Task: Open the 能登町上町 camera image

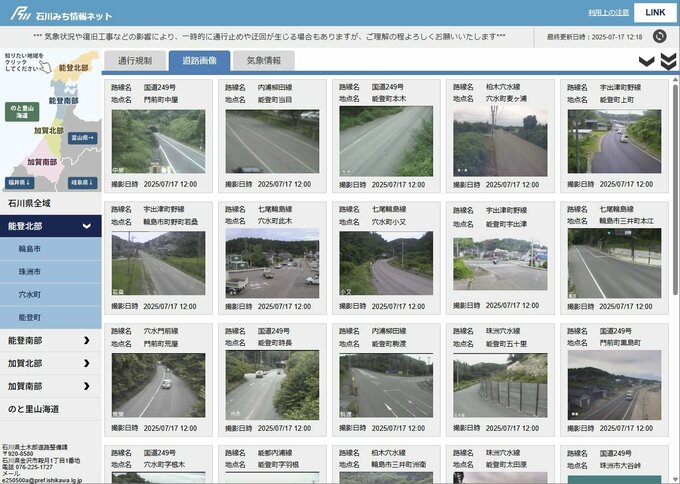Action: coord(615,141)
